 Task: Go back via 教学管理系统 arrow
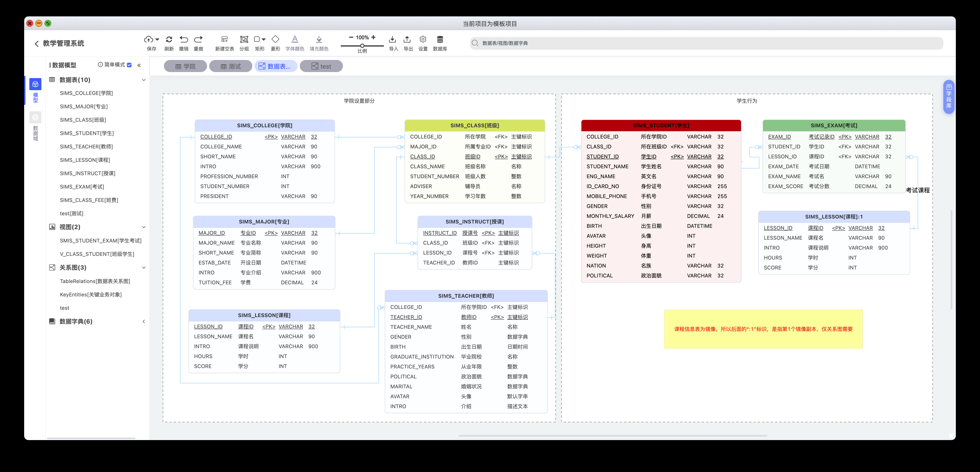coord(36,44)
